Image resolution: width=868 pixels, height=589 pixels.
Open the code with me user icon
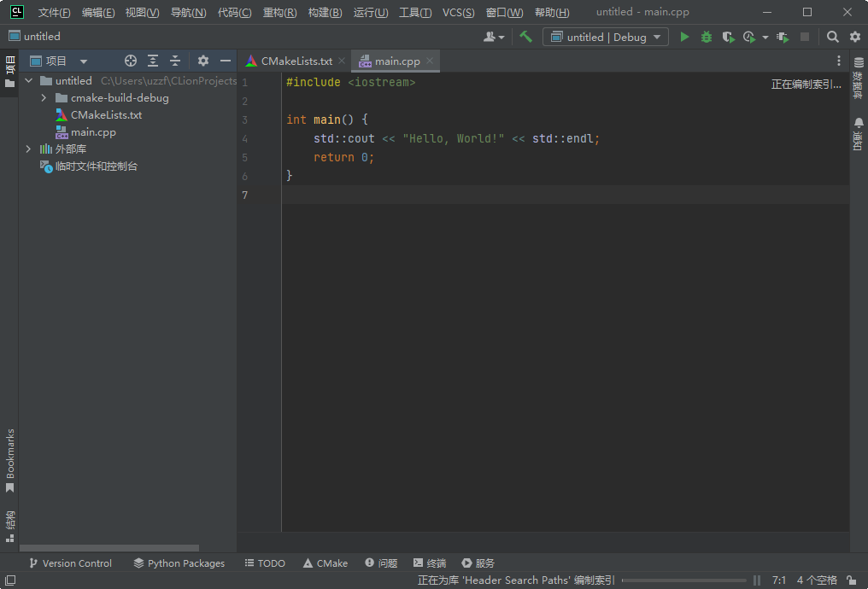click(x=494, y=37)
